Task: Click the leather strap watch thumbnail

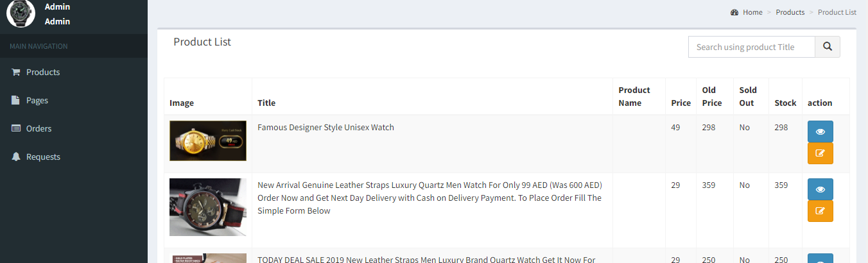Action: click(207, 207)
